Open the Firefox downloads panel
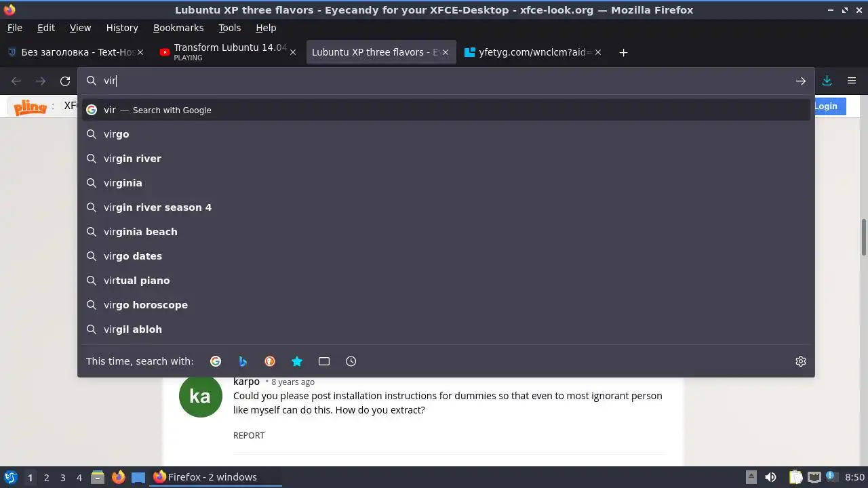Viewport: 868px width, 488px height. 827,81
